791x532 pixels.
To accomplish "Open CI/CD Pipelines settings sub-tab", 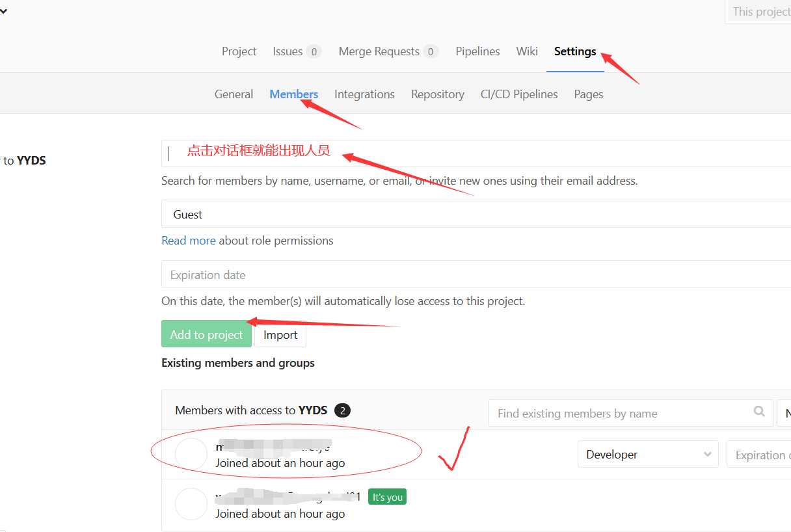I will [519, 94].
